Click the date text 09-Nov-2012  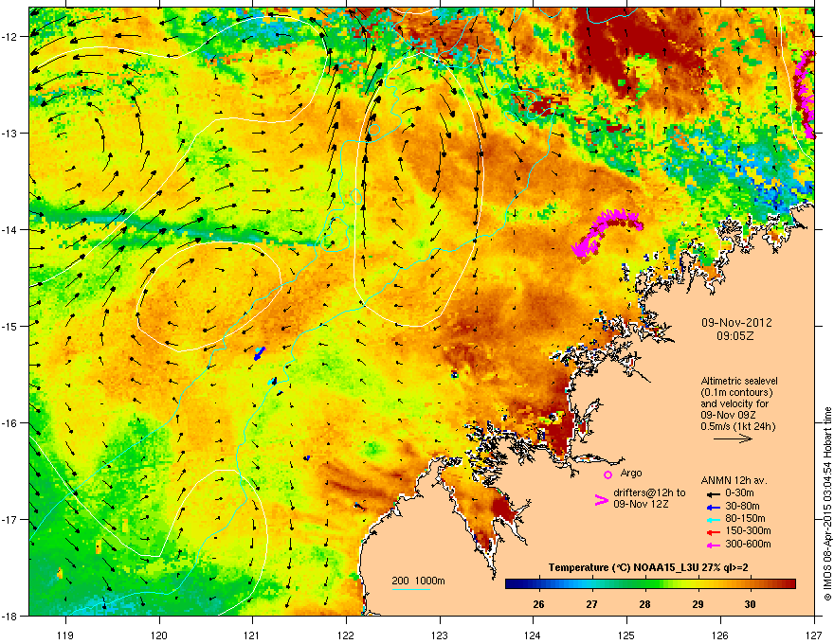[736, 323]
